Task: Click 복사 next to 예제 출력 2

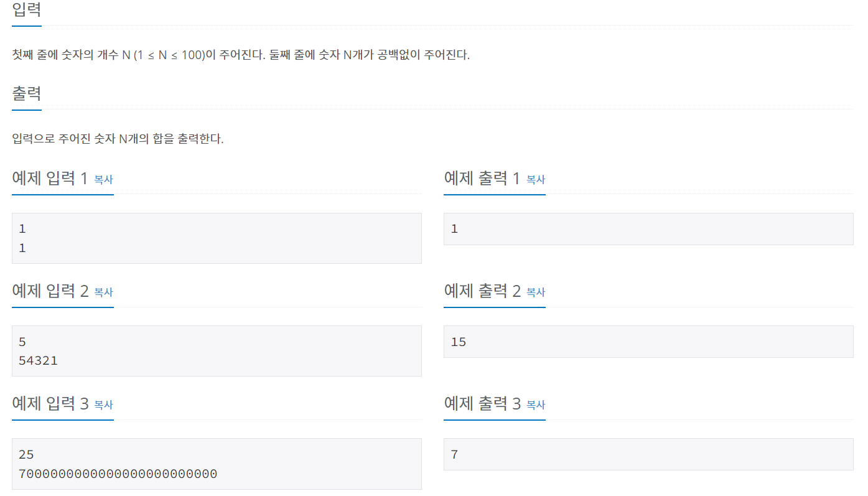Action: coord(535,292)
